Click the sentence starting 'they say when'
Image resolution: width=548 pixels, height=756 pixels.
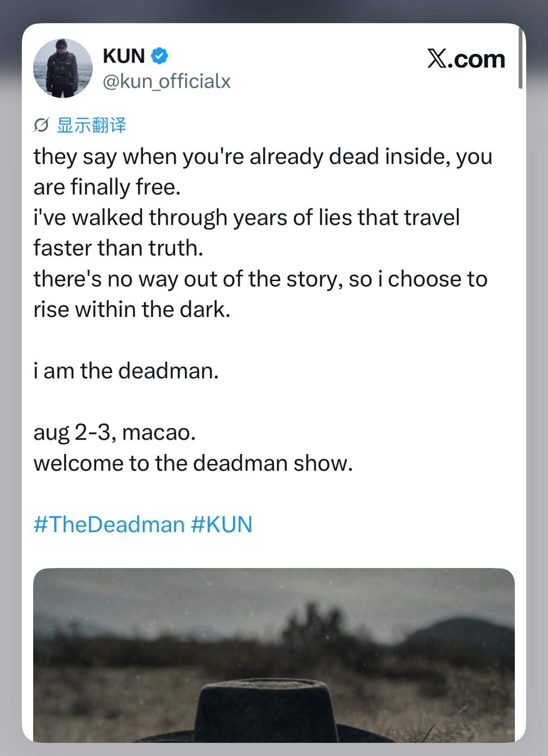click(263, 172)
